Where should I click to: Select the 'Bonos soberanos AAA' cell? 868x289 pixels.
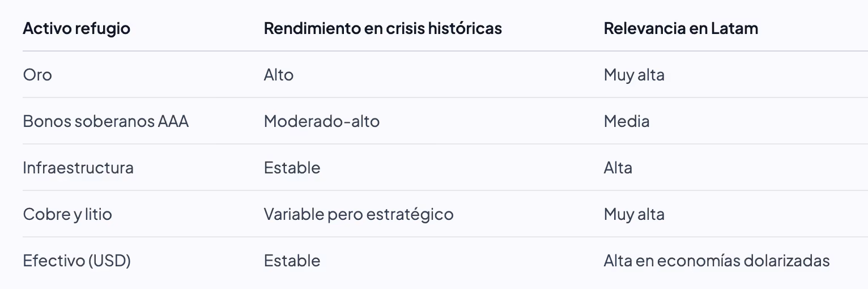106,121
